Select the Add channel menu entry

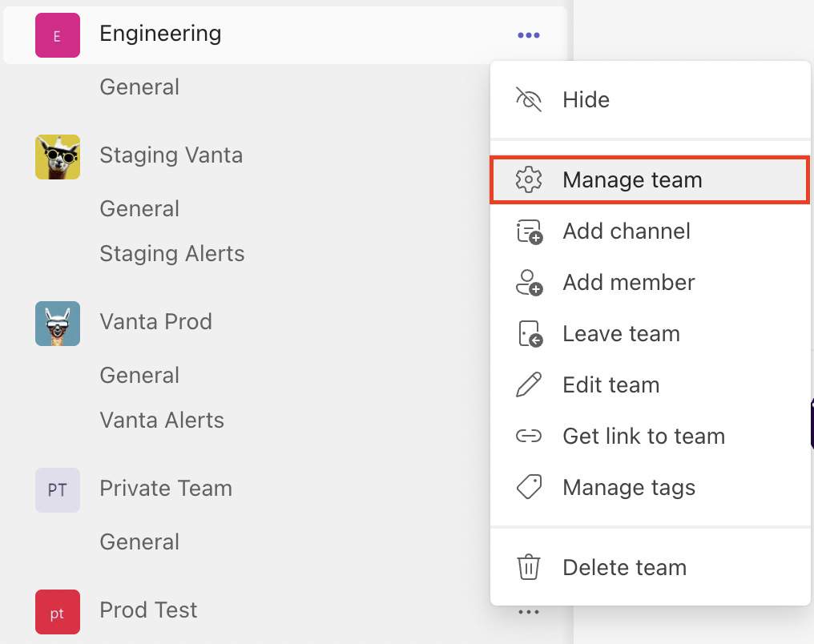pos(650,231)
